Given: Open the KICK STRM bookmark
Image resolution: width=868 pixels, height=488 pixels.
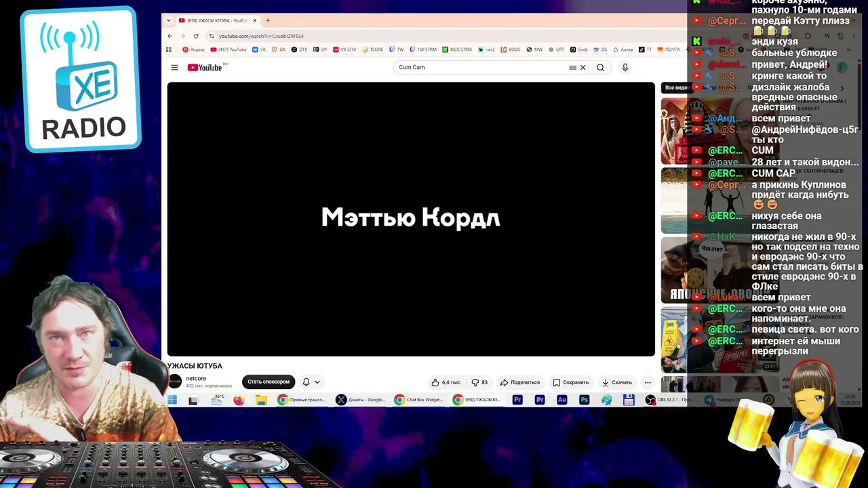Looking at the screenshot, I should (x=457, y=49).
